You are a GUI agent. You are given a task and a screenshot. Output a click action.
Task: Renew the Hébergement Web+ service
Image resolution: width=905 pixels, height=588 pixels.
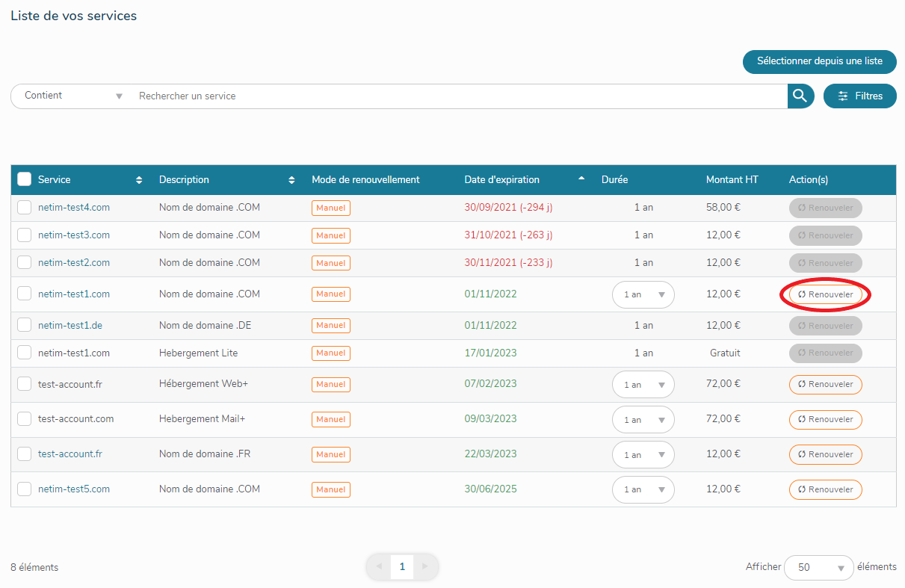825,385
